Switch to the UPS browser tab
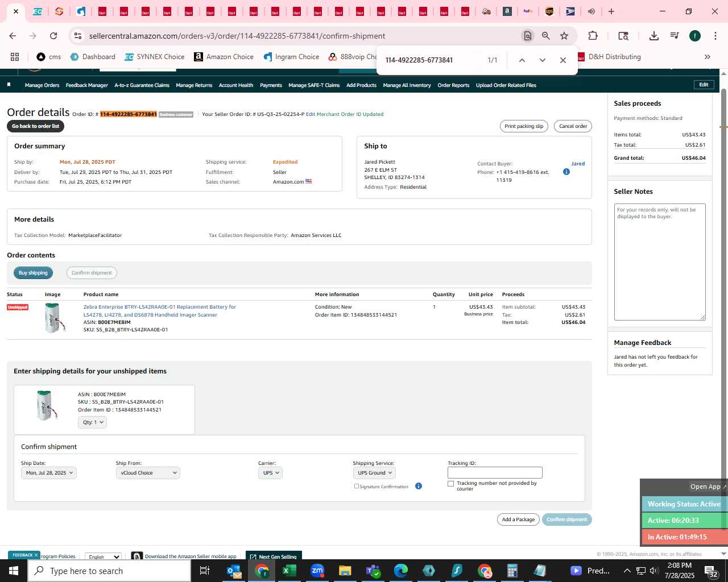This screenshot has width=728, height=582. coord(549,11)
